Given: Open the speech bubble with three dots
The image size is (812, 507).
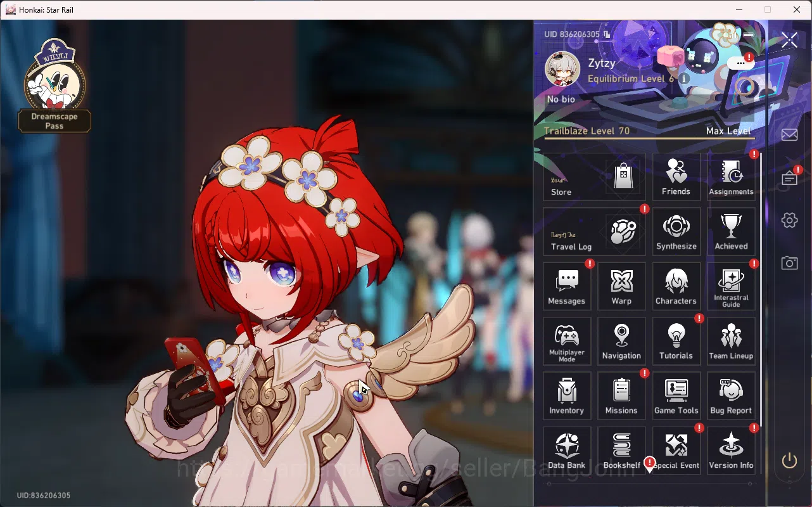Looking at the screenshot, I should (x=740, y=63).
